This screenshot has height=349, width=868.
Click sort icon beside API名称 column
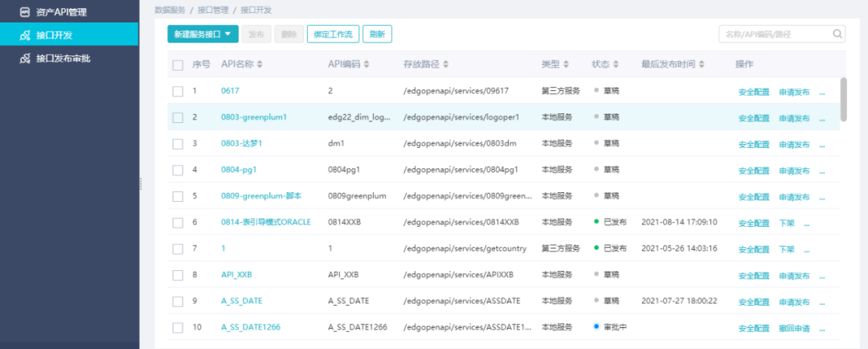click(260, 64)
